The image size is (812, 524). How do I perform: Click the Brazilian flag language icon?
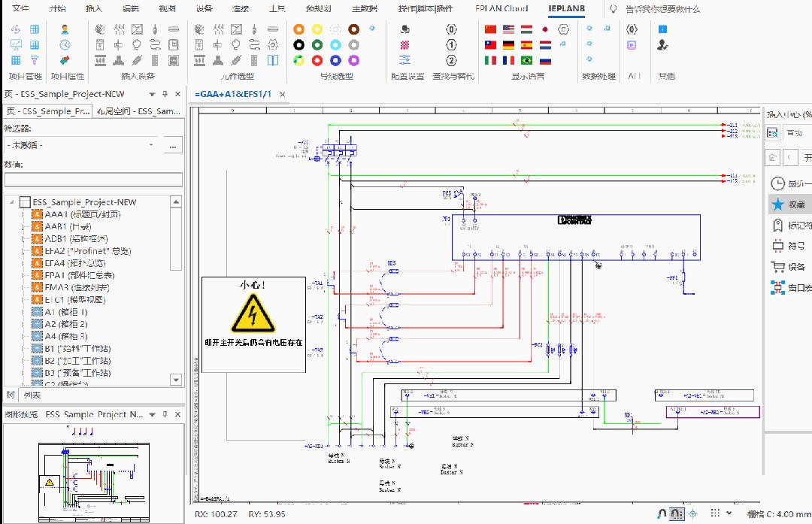(527, 61)
